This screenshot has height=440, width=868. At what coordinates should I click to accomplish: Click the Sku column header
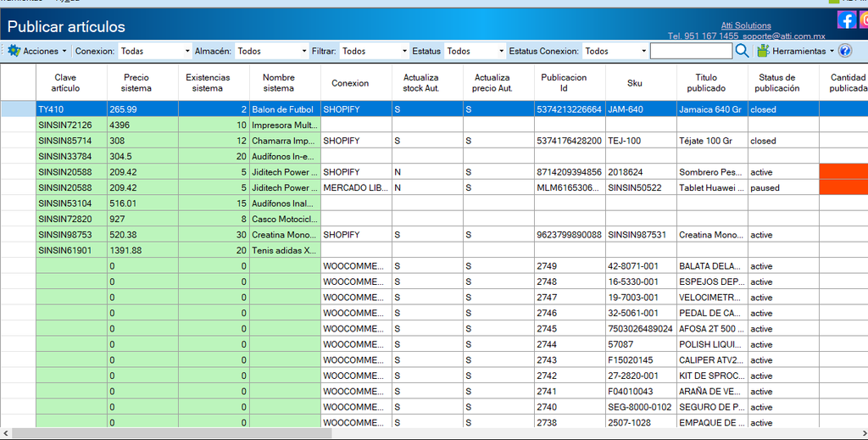click(641, 82)
